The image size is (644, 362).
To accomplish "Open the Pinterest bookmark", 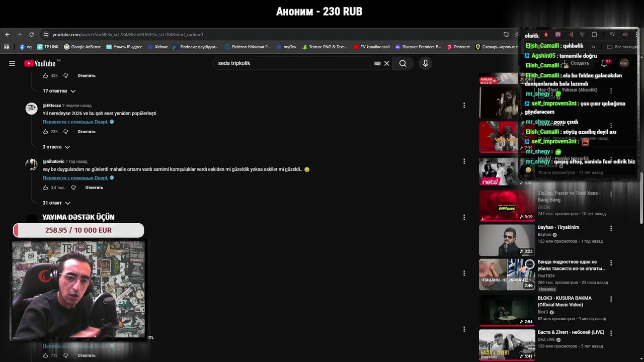I will [458, 47].
